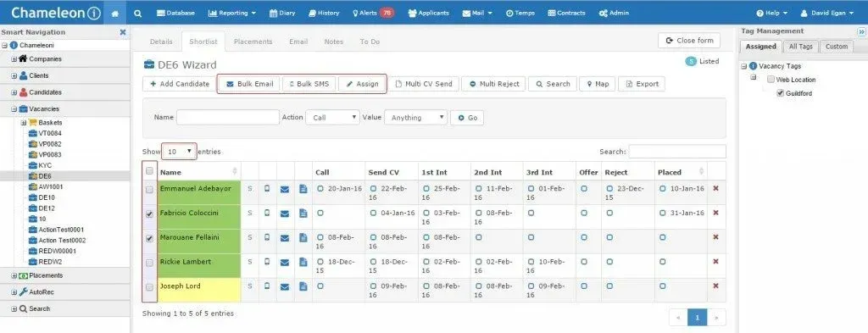Viewport: 868px width, 333px height.
Task: Open the Show entries count dropdown
Action: 180,151
